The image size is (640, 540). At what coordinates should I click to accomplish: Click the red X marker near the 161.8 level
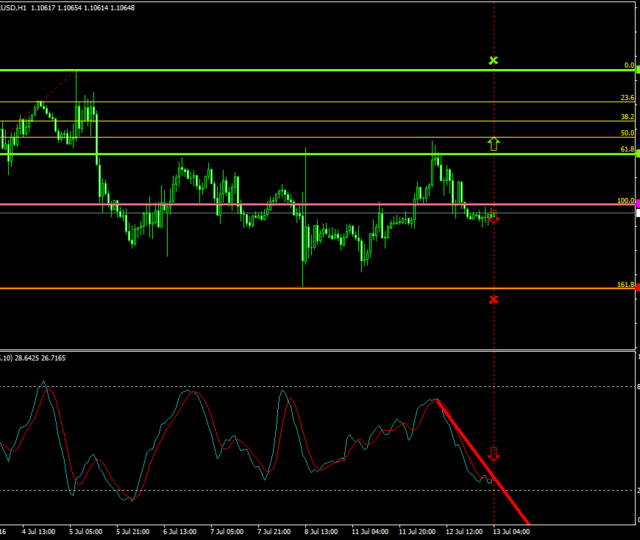(493, 299)
